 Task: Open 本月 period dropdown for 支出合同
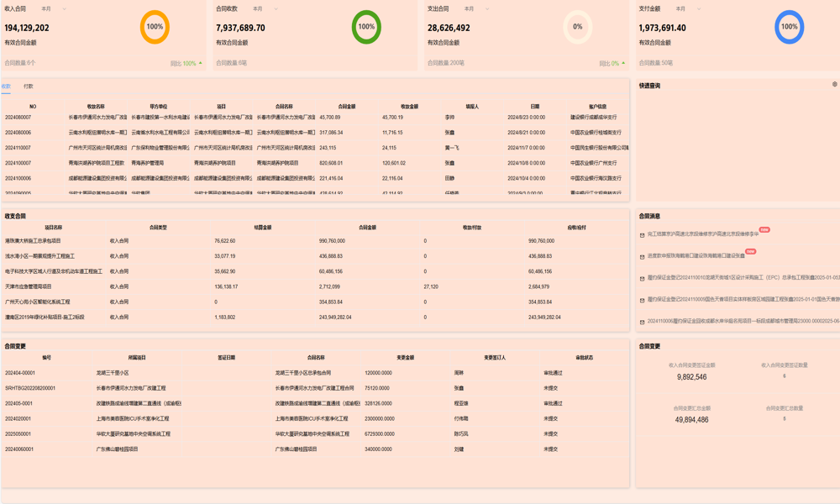click(476, 9)
